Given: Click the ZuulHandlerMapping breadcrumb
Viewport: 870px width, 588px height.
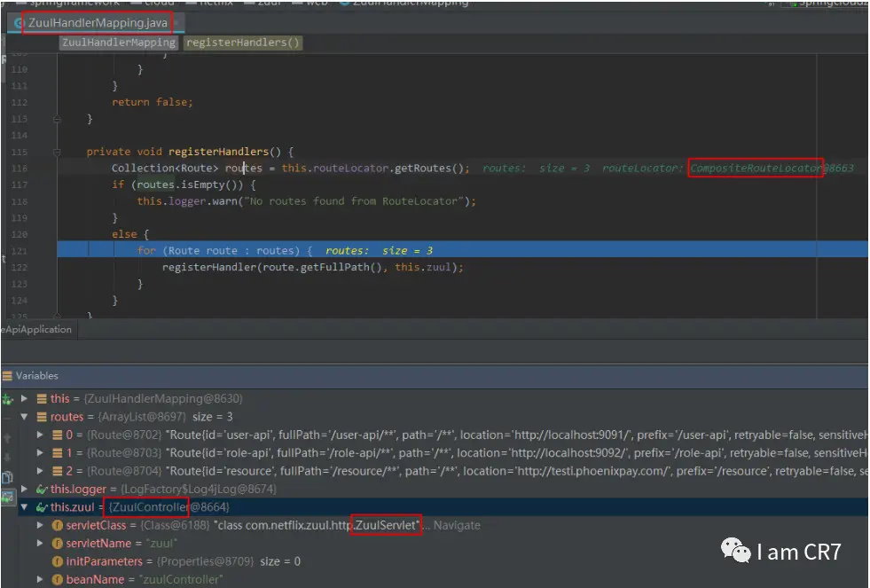Looking at the screenshot, I should pos(118,43).
